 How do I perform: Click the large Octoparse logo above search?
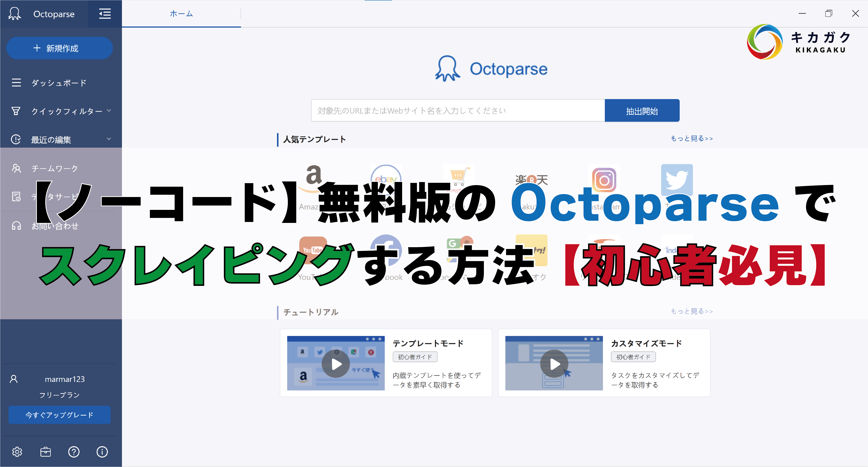click(x=491, y=68)
